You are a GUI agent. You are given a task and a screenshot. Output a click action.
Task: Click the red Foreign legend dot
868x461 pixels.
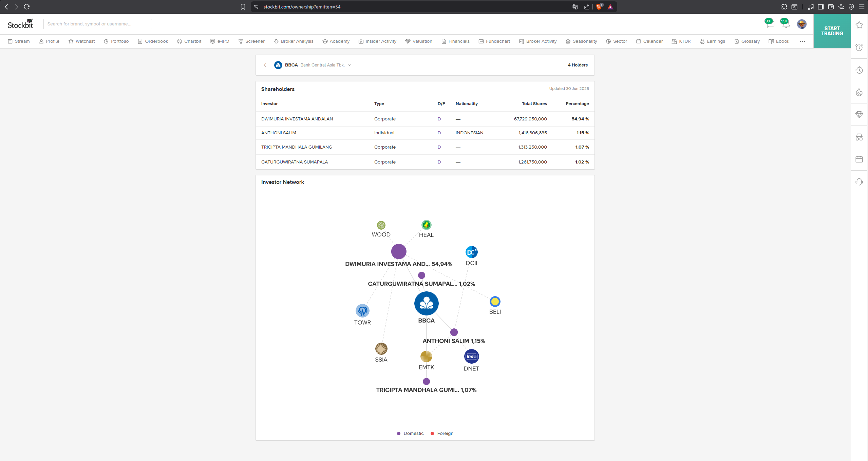432,434
